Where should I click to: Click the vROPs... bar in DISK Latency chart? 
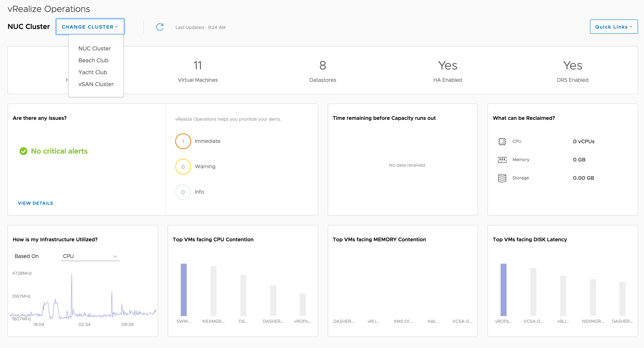504,290
